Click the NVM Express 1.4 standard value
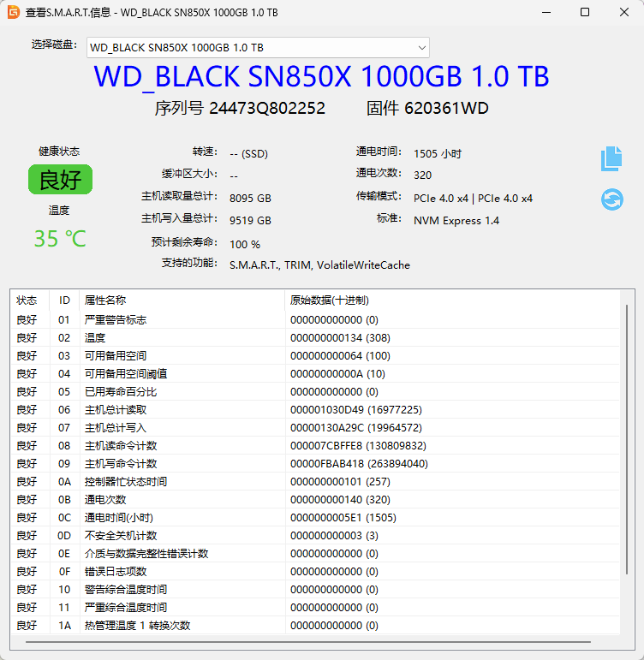 [456, 221]
